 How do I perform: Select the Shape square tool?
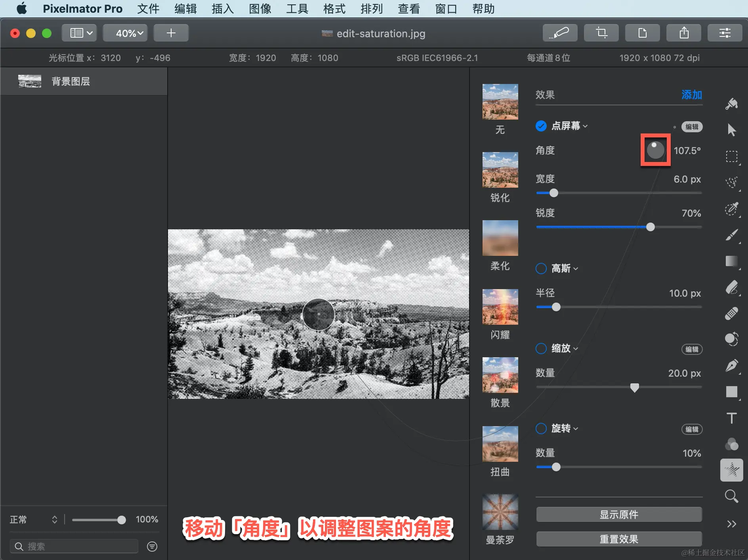pyautogui.click(x=731, y=392)
